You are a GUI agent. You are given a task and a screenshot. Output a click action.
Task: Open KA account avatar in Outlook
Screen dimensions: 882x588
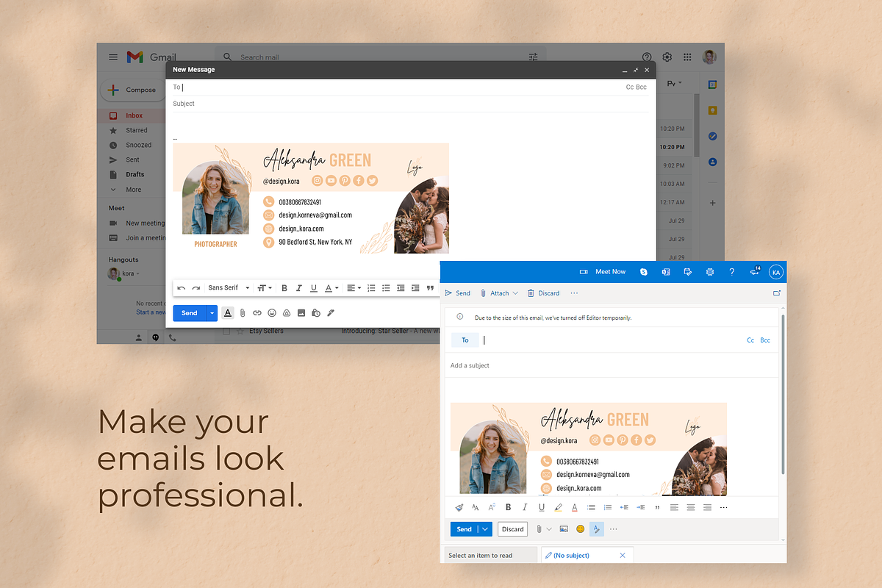tap(776, 272)
